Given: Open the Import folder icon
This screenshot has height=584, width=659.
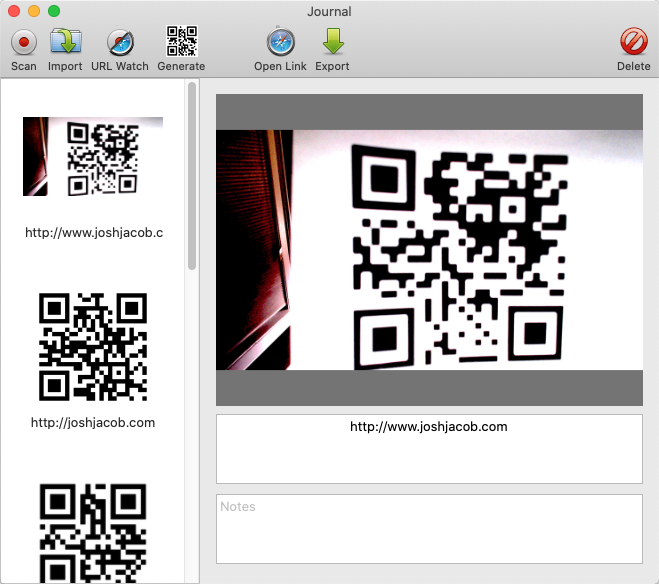Looking at the screenshot, I should (x=65, y=41).
